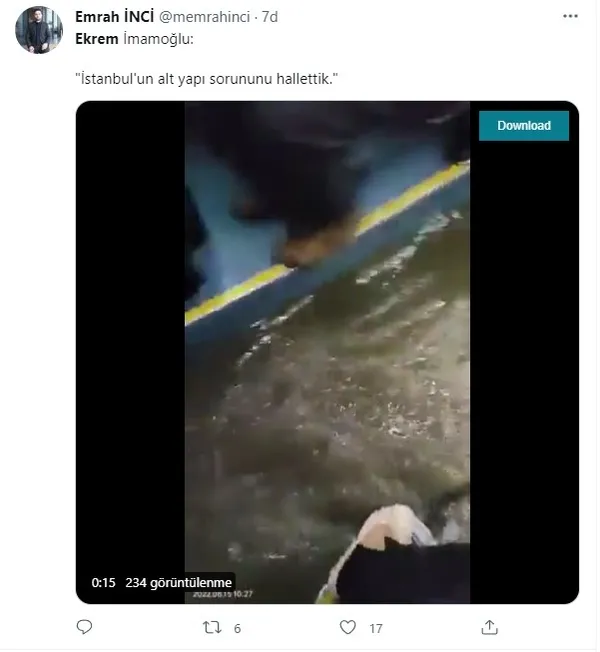This screenshot has width=600, height=652.
Task: Open the retweet count showing 6
Action: [237, 628]
